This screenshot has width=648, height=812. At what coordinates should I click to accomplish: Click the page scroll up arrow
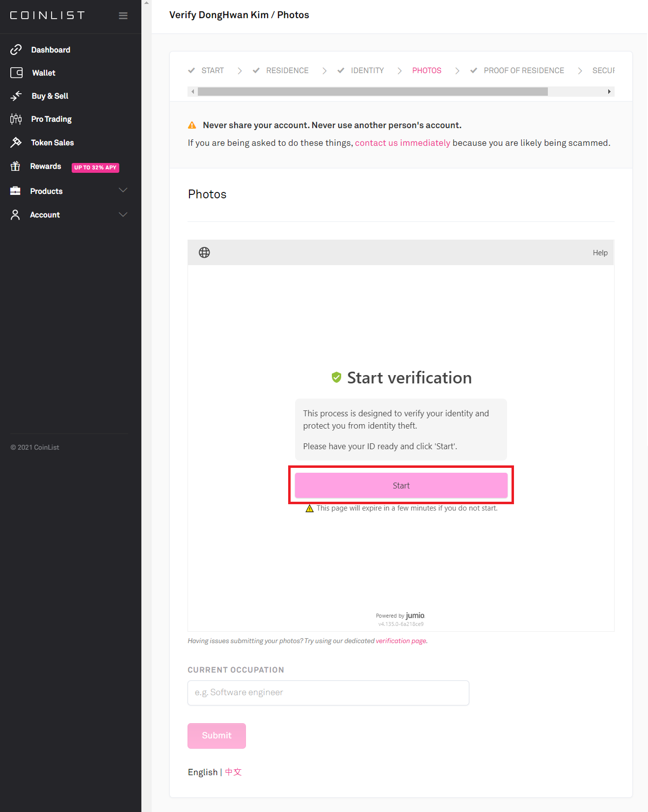146,3
